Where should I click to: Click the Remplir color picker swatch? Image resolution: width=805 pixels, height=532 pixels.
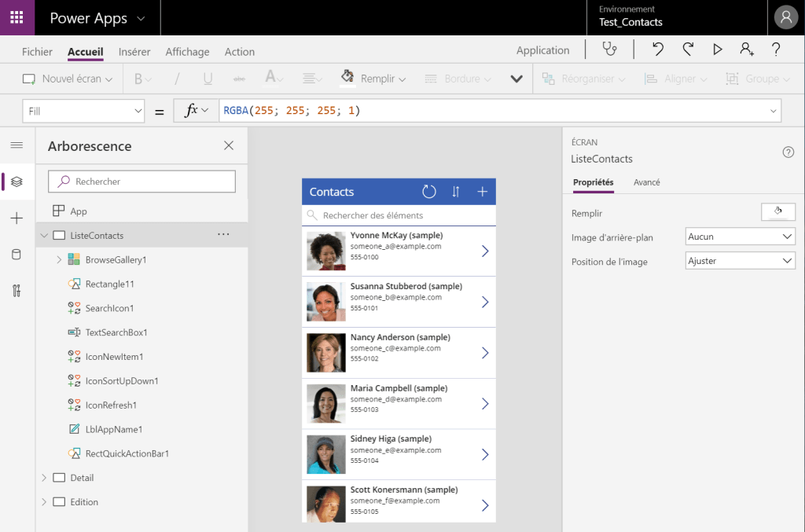tap(777, 211)
